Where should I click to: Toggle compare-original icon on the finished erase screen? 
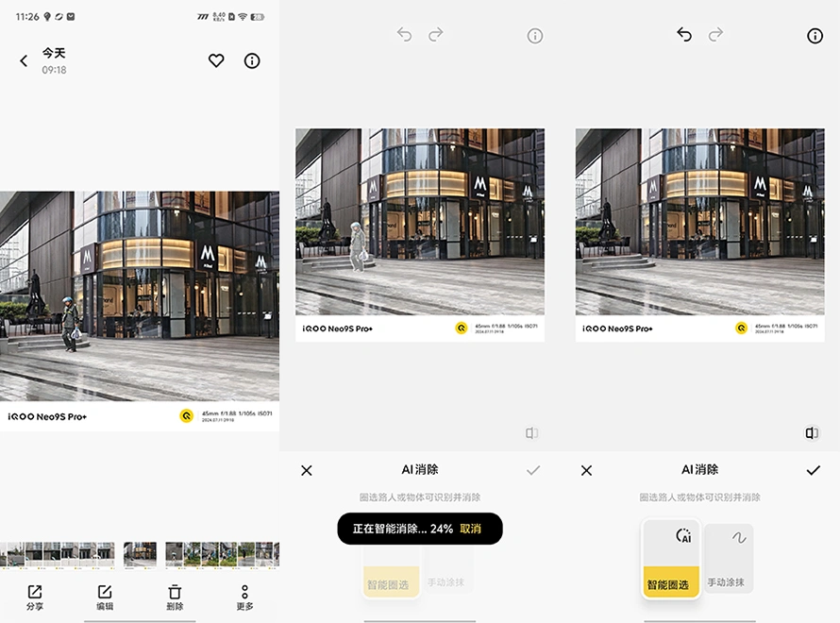tap(812, 433)
